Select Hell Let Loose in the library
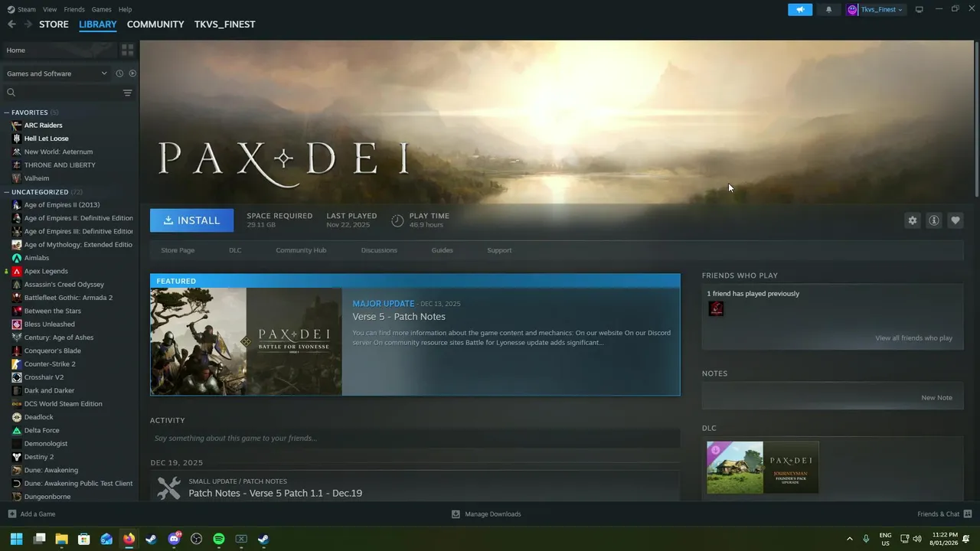This screenshot has width=980, height=551. (x=47, y=139)
